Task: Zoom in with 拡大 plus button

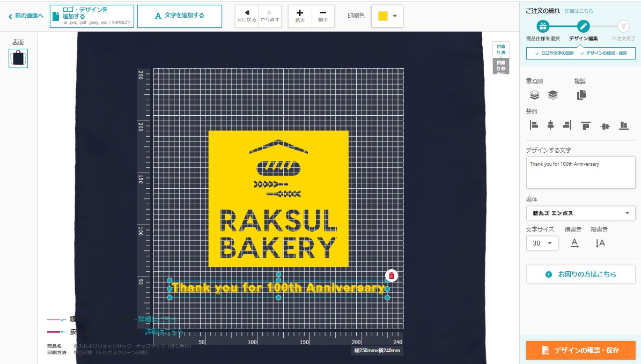Action: tap(300, 16)
